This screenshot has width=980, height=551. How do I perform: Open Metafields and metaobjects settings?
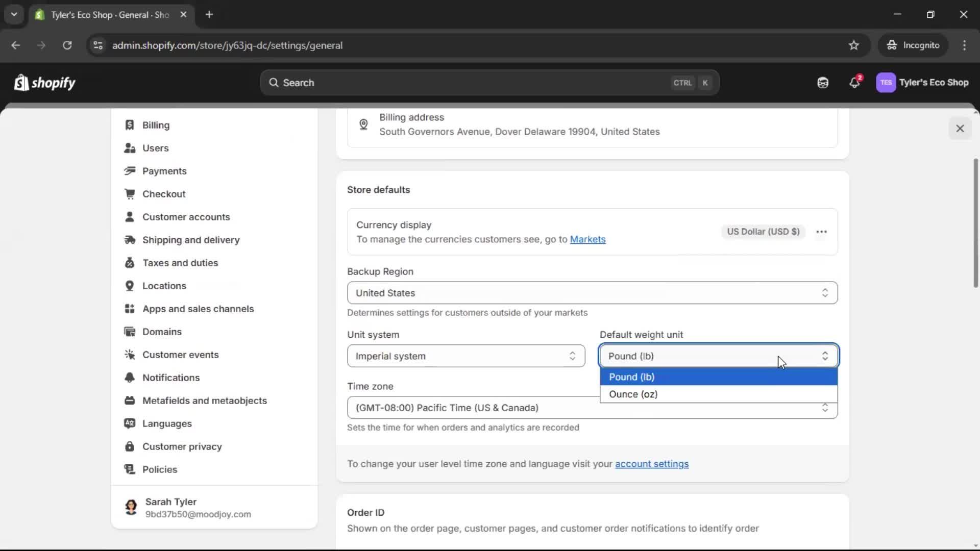pyautogui.click(x=205, y=400)
